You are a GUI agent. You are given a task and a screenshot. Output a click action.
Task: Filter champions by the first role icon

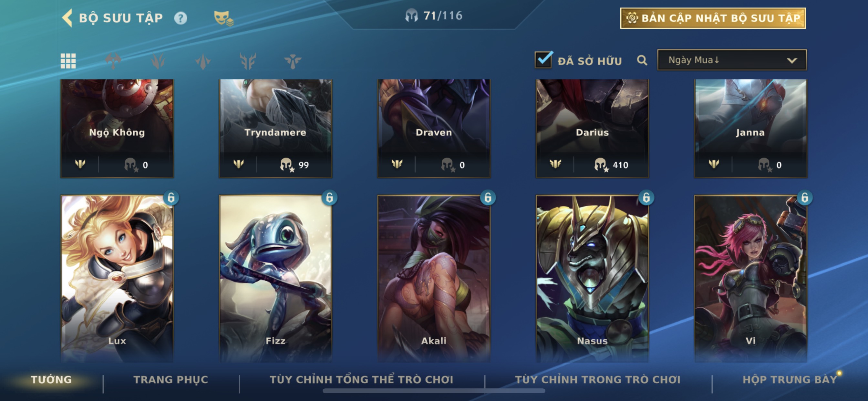(x=113, y=61)
